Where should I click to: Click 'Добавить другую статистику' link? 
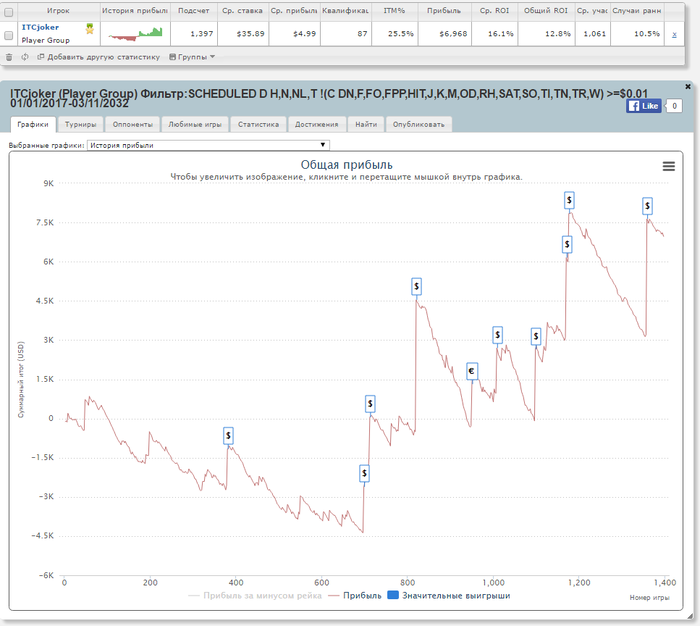click(x=103, y=57)
